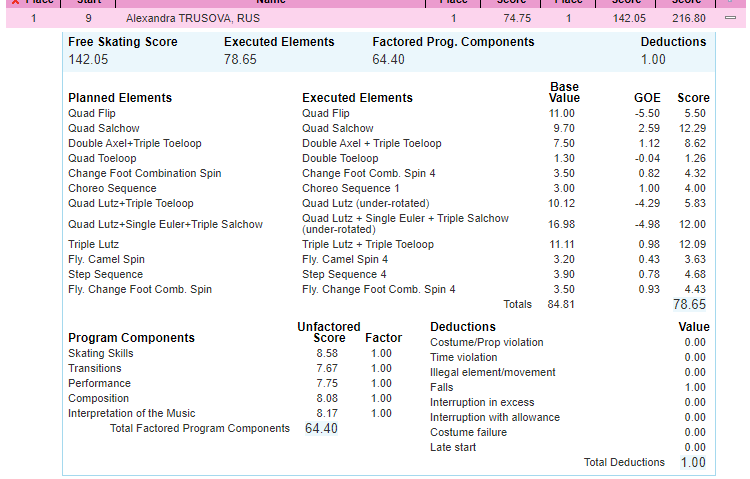
Task: Select the Falls deduction row
Action: (x=442, y=388)
